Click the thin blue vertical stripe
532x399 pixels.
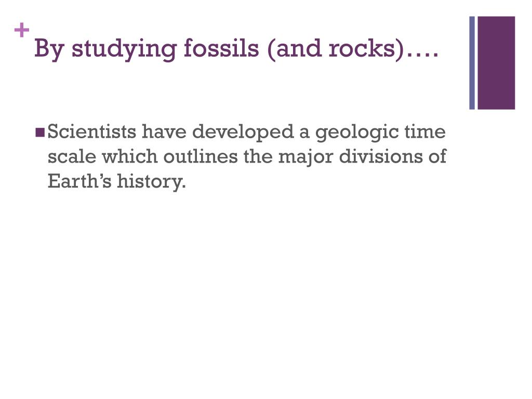(x=472, y=63)
